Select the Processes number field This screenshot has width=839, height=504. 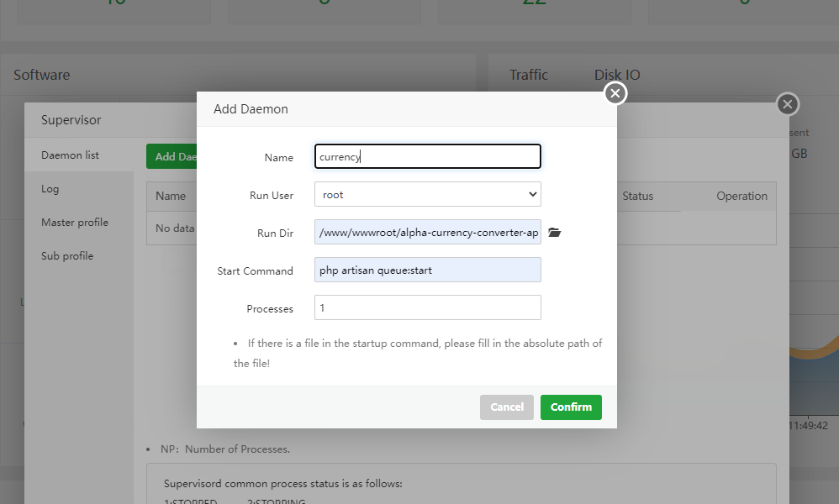click(427, 308)
